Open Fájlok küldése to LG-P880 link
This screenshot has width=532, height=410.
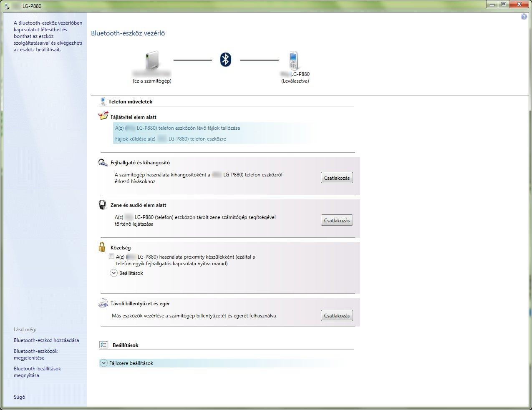[171, 139]
